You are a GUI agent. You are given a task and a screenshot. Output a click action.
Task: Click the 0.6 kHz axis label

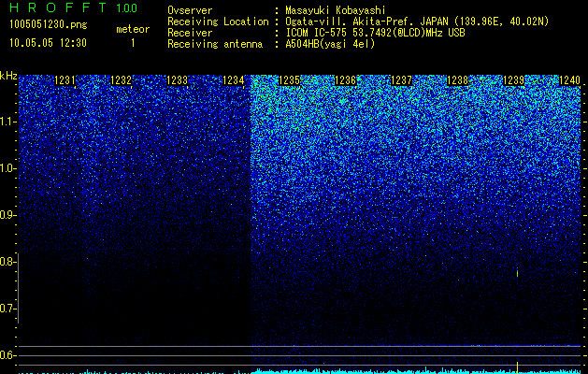click(7, 355)
